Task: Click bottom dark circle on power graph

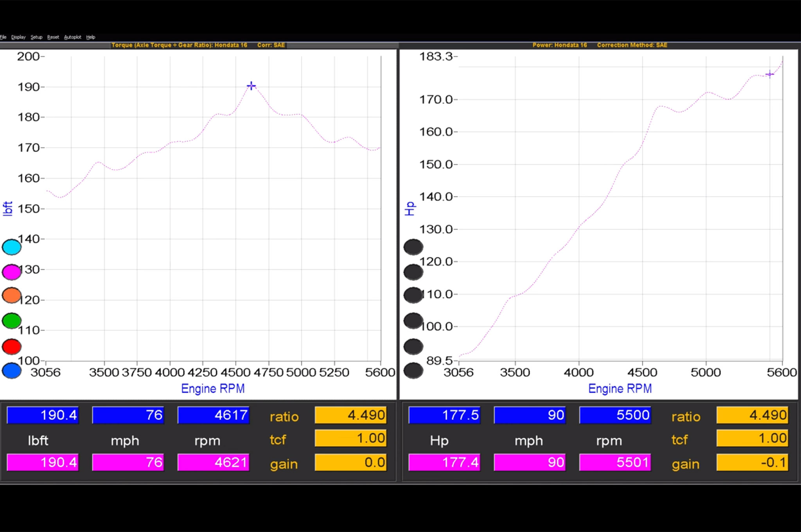Action: pos(413,371)
